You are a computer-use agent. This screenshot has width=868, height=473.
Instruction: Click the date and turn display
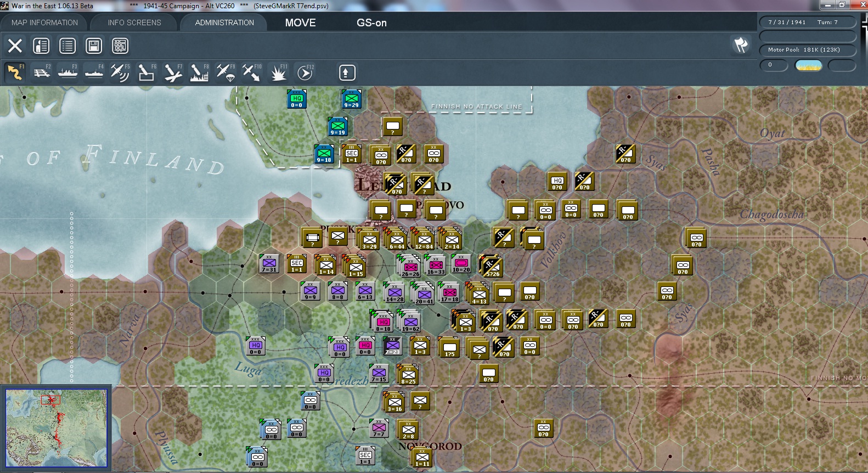808,22
